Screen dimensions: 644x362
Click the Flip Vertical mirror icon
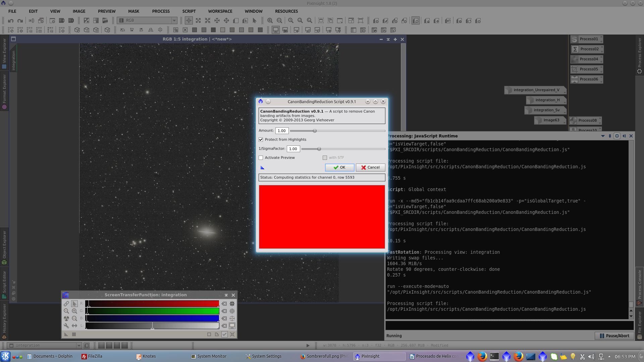point(160,30)
